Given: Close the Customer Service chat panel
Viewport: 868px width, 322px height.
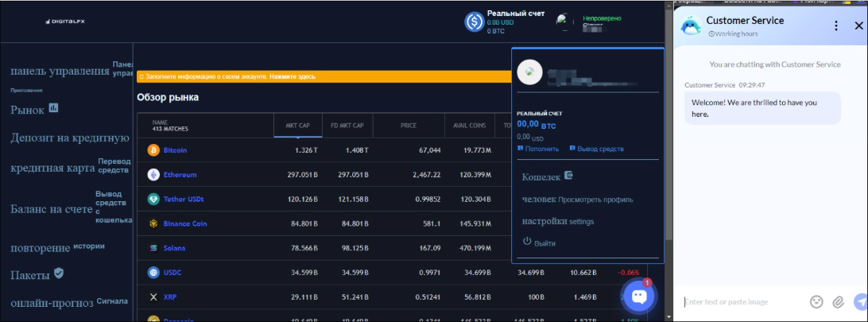Looking at the screenshot, I should pyautogui.click(x=858, y=25).
